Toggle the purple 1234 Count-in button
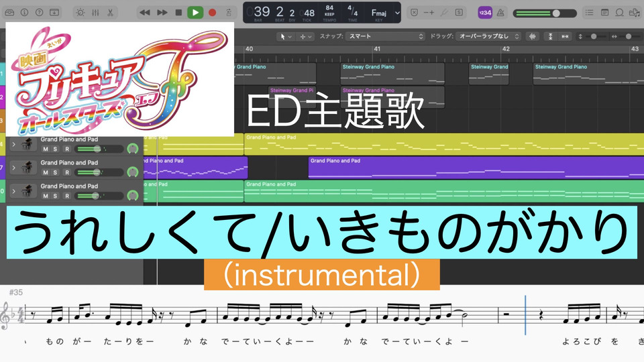 pyautogui.click(x=485, y=13)
